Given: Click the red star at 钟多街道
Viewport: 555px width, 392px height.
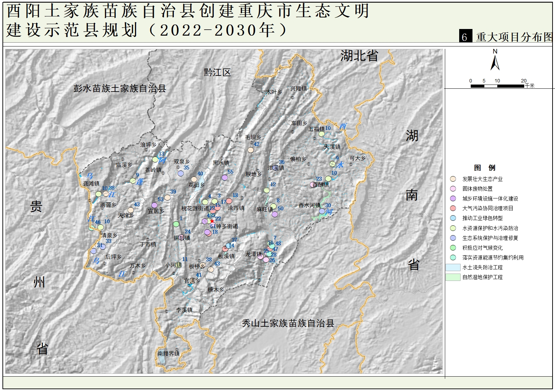Looking at the screenshot, I should click(x=212, y=221).
